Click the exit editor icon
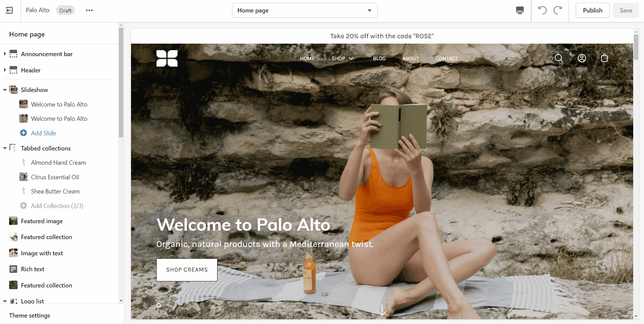 click(9, 10)
